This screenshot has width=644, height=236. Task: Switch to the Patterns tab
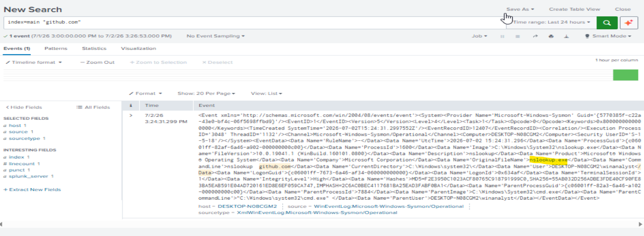tap(56, 48)
